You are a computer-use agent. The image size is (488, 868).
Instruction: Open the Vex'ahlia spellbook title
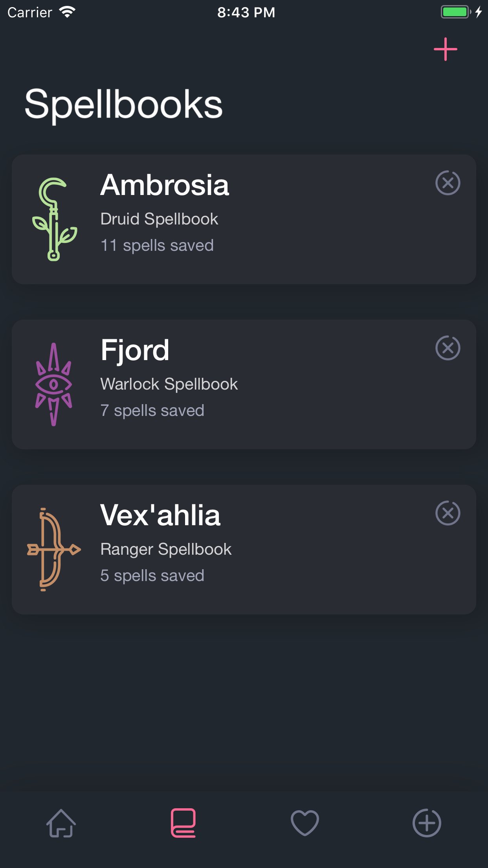coord(160,515)
